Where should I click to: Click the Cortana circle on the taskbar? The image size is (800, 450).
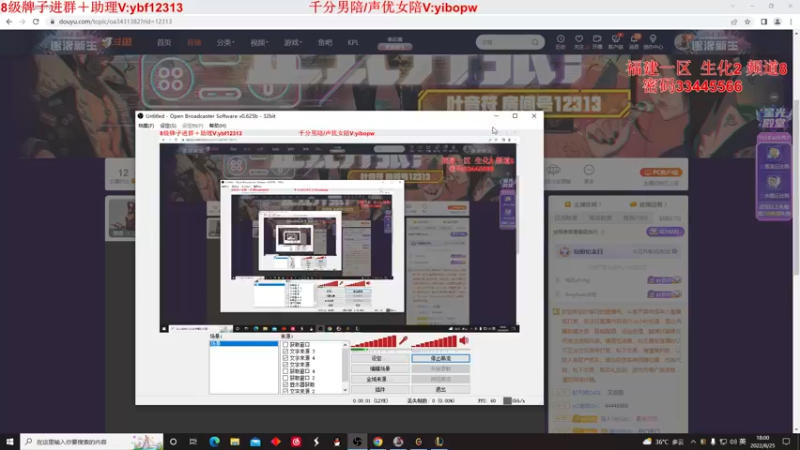(x=173, y=441)
